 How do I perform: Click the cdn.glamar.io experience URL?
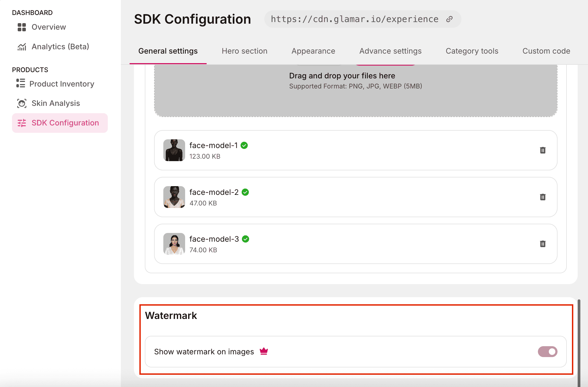click(x=354, y=19)
